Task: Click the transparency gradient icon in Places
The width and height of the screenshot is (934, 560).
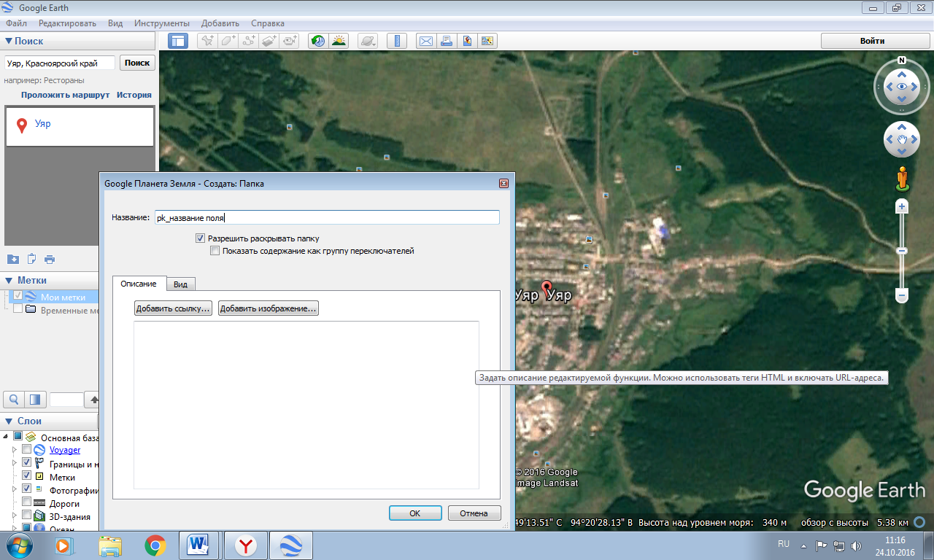Action: click(35, 400)
